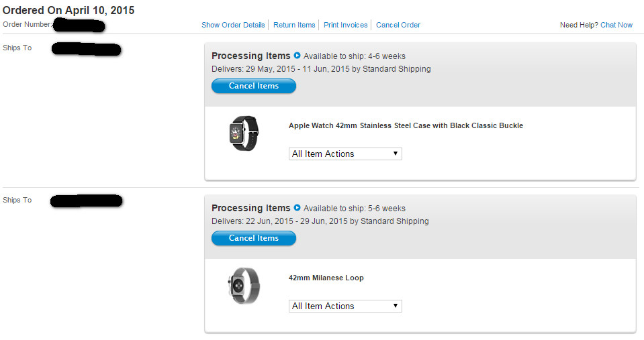Open the Return Items link

[x=294, y=25]
